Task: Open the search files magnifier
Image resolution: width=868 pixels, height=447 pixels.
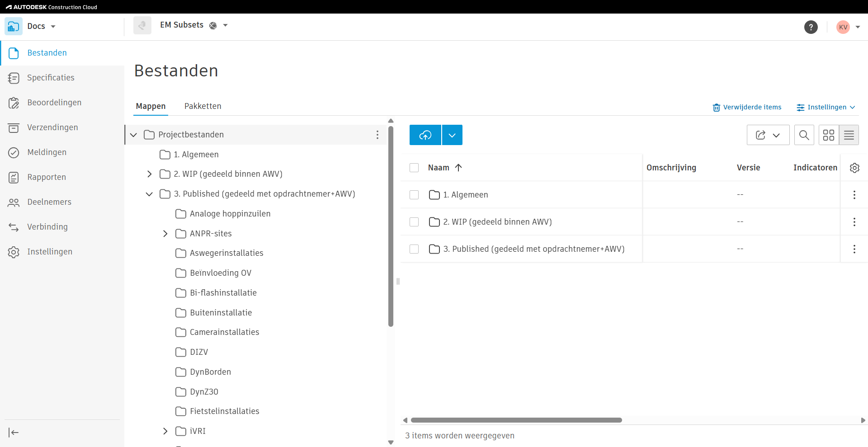Action: point(804,135)
